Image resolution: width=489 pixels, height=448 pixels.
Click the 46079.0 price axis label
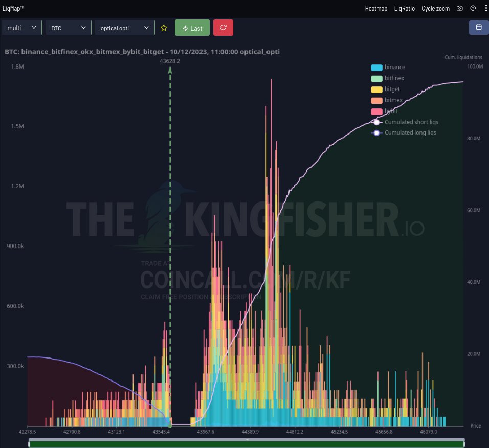tap(429, 432)
